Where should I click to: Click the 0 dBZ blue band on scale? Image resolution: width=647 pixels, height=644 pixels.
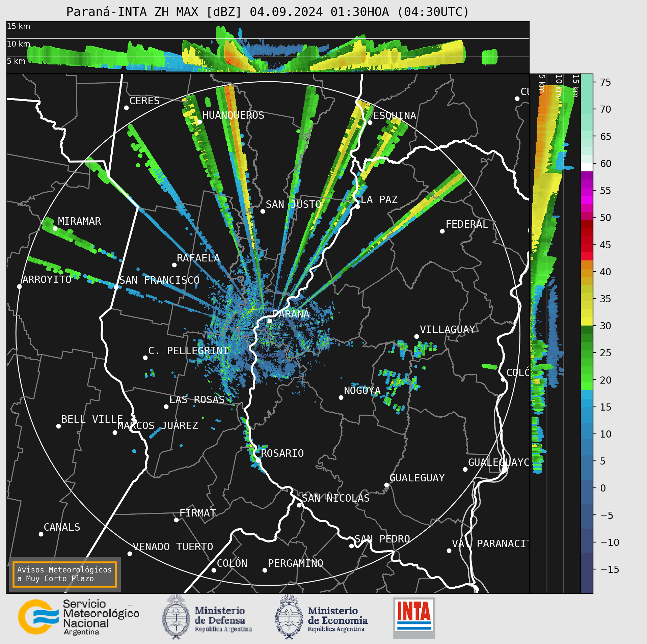click(587, 488)
